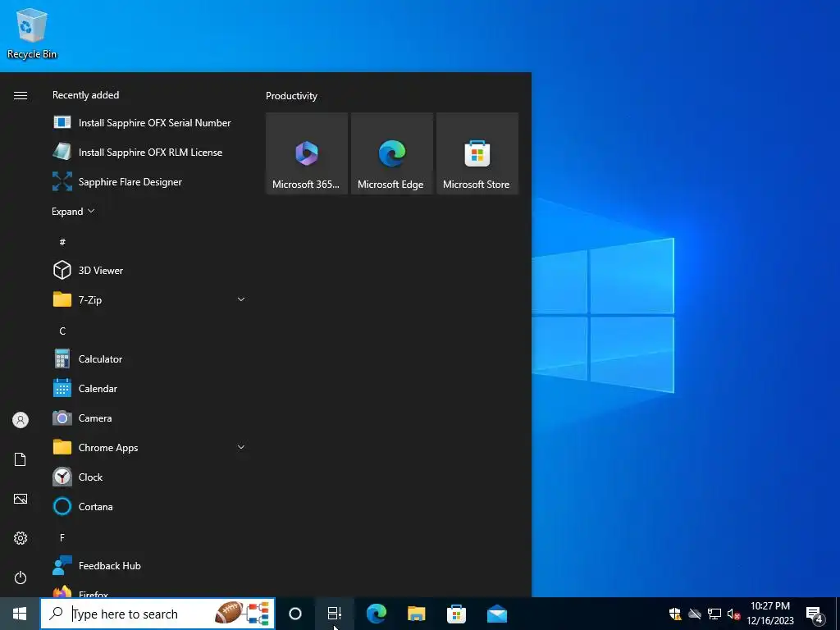Launch the Camera app
This screenshot has width=840, height=630.
pyautogui.click(x=148, y=418)
